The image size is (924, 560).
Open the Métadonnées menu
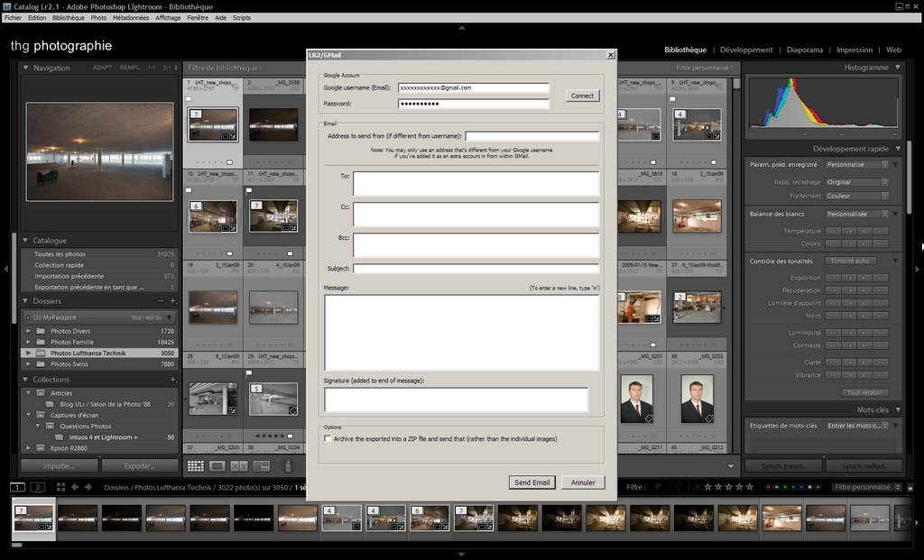pos(131,18)
